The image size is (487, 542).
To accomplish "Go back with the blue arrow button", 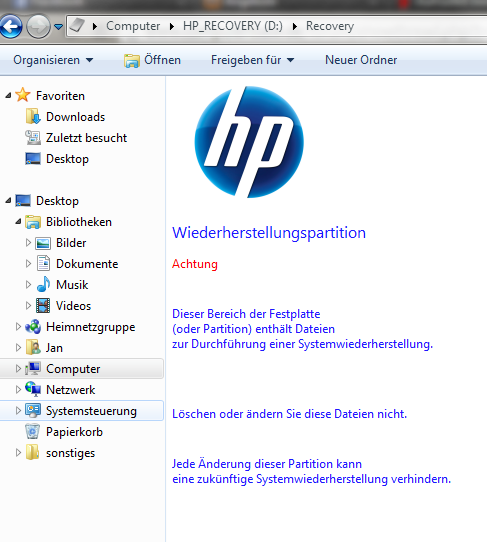I will click(10, 26).
